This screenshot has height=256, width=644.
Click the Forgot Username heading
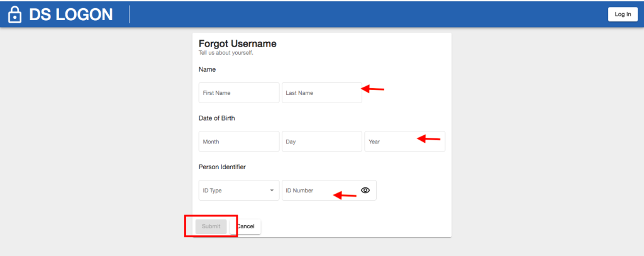237,43
